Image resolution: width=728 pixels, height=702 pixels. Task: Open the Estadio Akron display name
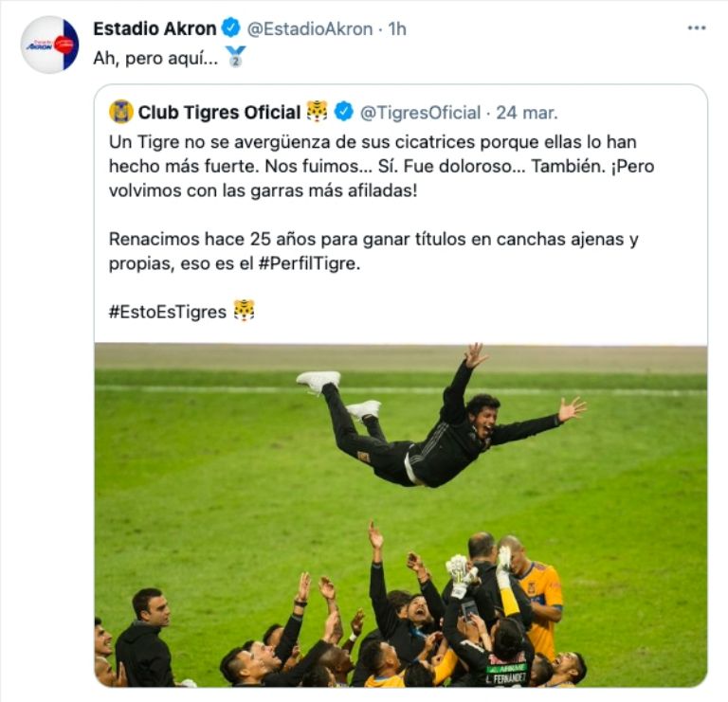pyautogui.click(x=155, y=28)
